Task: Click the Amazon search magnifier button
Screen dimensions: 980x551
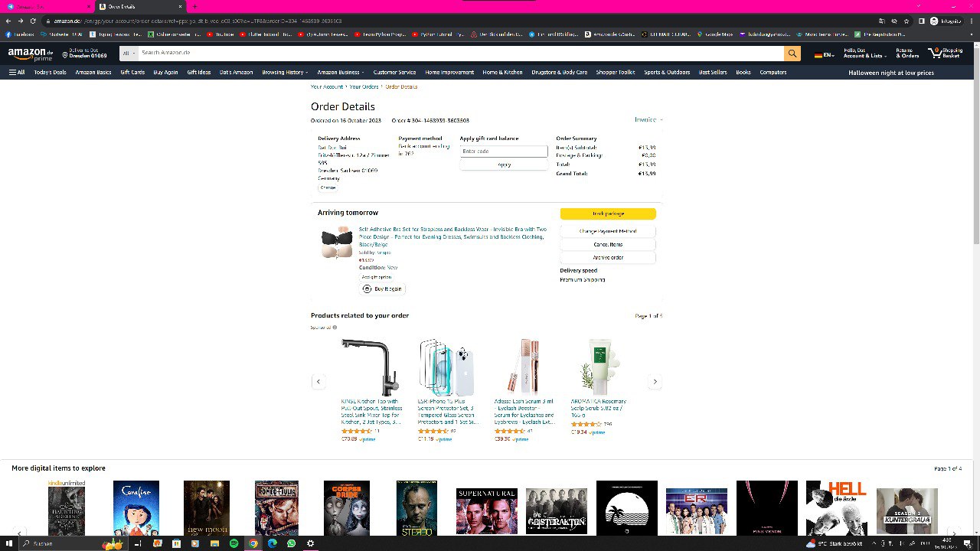Action: click(x=792, y=54)
